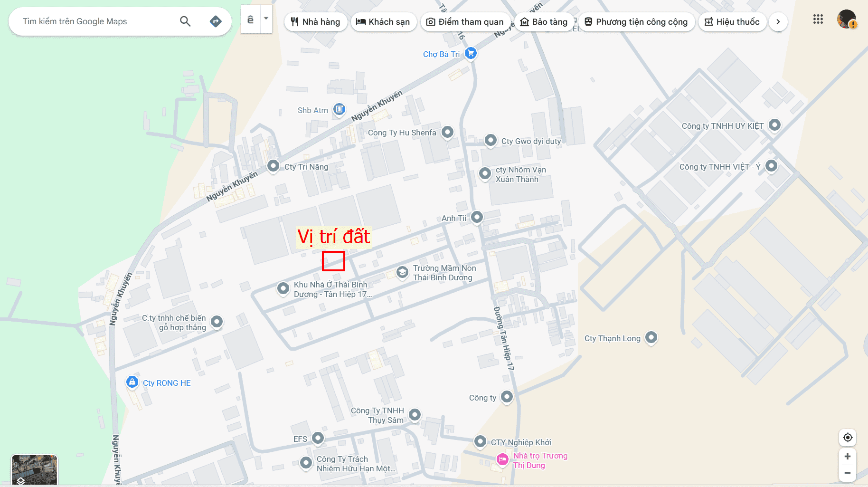The width and height of the screenshot is (868, 487).
Task: Click the Nhà trọ Trương Thị Dung pin
Action: click(x=502, y=459)
